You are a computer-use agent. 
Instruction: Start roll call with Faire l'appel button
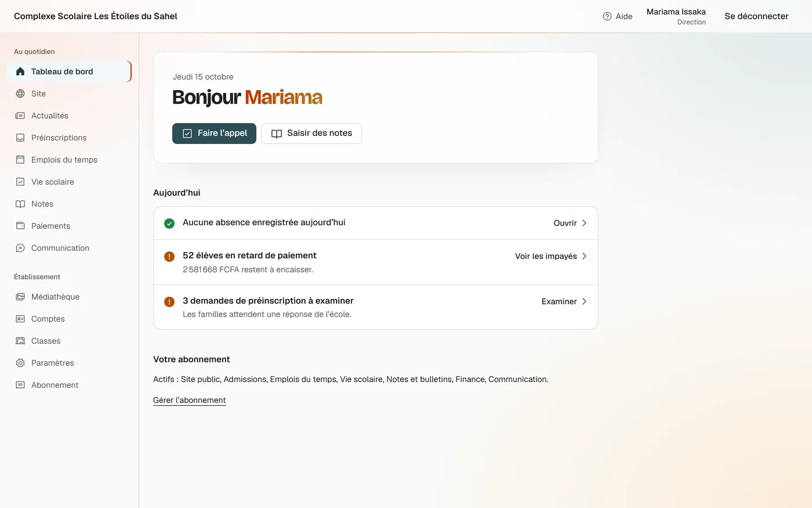click(214, 134)
